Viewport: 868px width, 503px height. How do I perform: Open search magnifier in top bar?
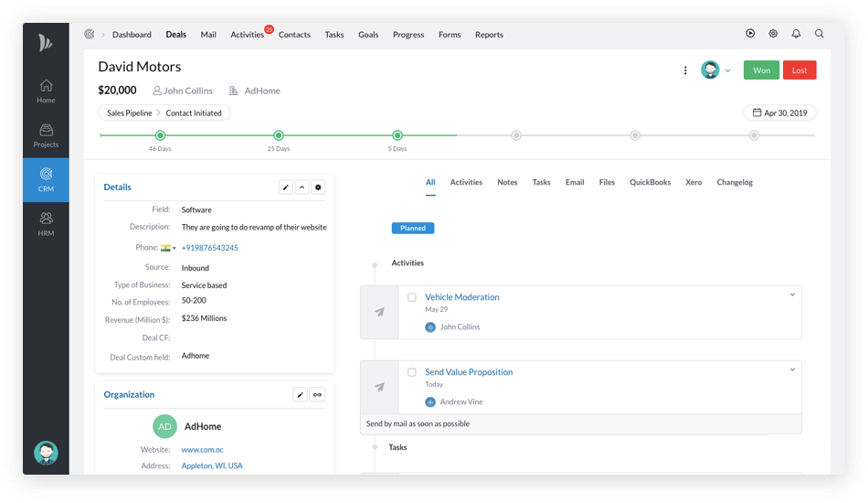click(820, 34)
